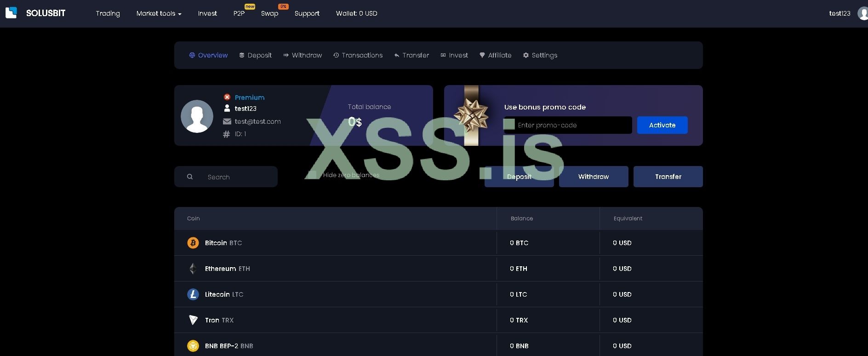
Task: Click the Premium status link
Action: (x=250, y=98)
